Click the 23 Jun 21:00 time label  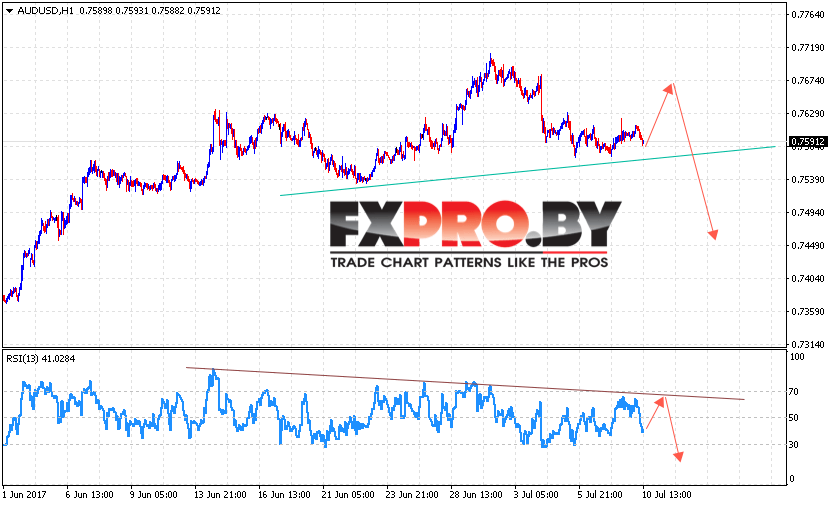[x=412, y=495]
